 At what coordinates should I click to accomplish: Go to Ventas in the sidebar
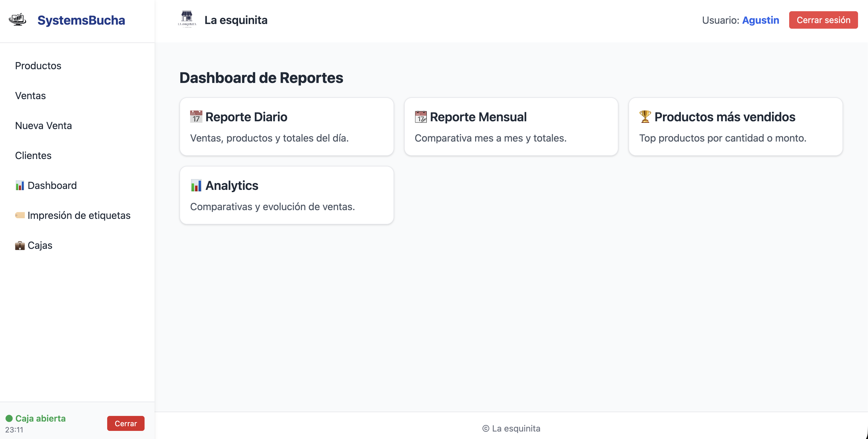click(30, 96)
